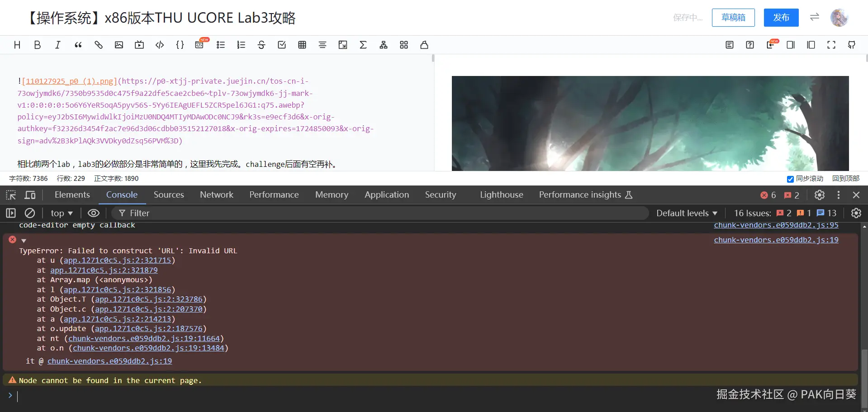
Task: Toggle the device toolbar in DevTools
Action: 30,195
